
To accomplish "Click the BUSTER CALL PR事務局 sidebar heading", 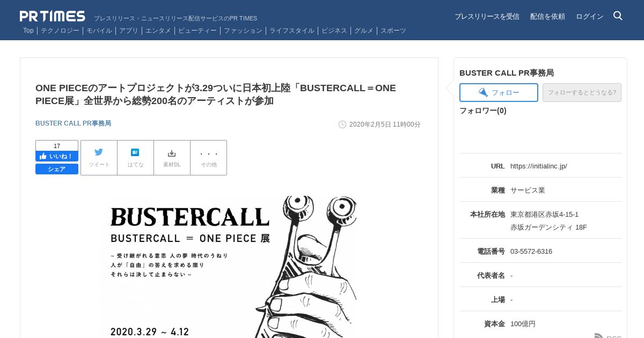I will click(507, 72).
